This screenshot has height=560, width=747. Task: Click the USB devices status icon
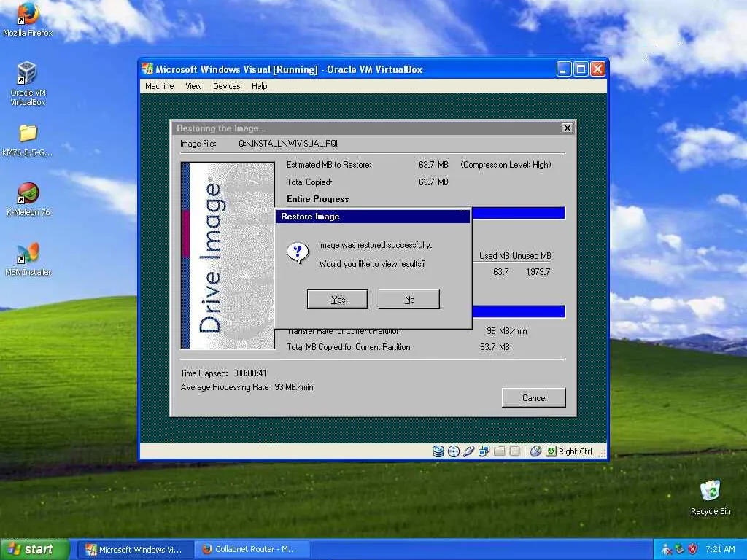click(x=469, y=451)
